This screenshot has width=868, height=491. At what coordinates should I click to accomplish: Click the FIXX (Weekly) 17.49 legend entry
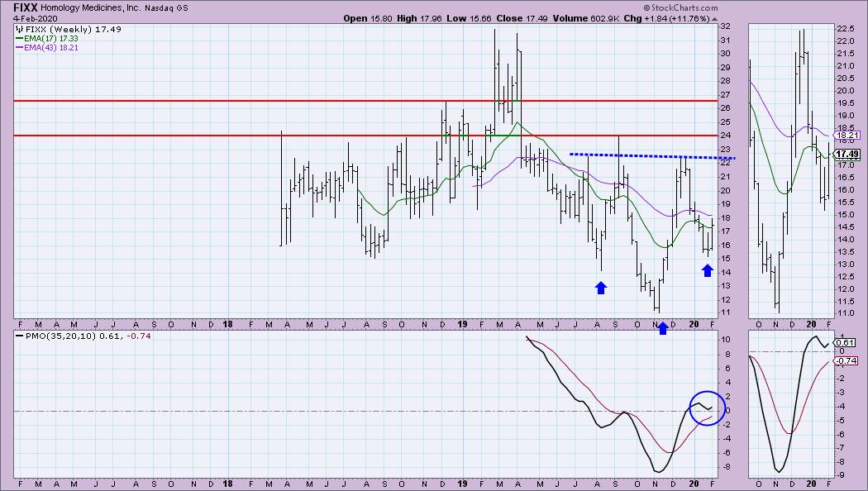point(73,29)
